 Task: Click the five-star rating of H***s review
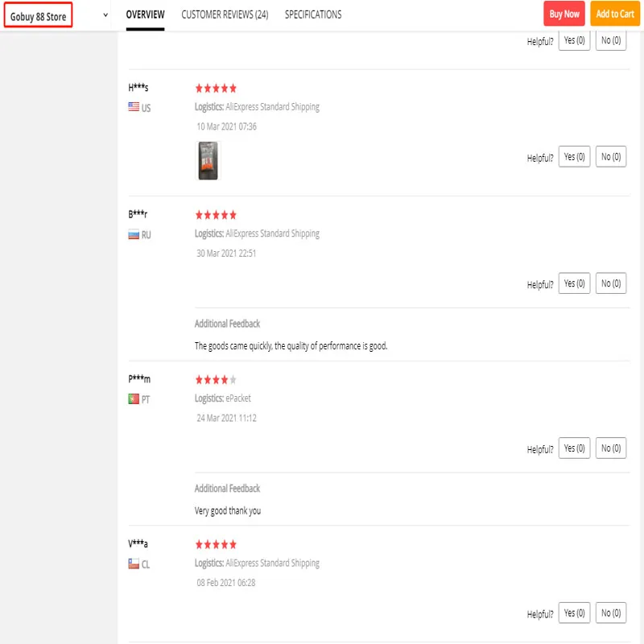tap(216, 89)
